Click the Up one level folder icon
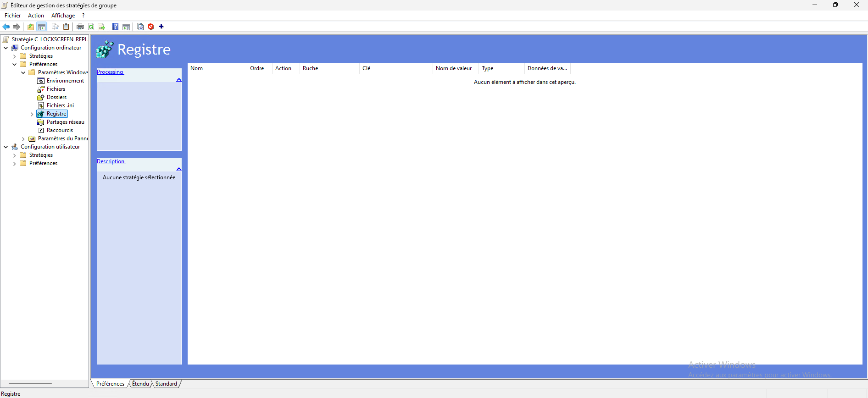The image size is (868, 398). 31,27
